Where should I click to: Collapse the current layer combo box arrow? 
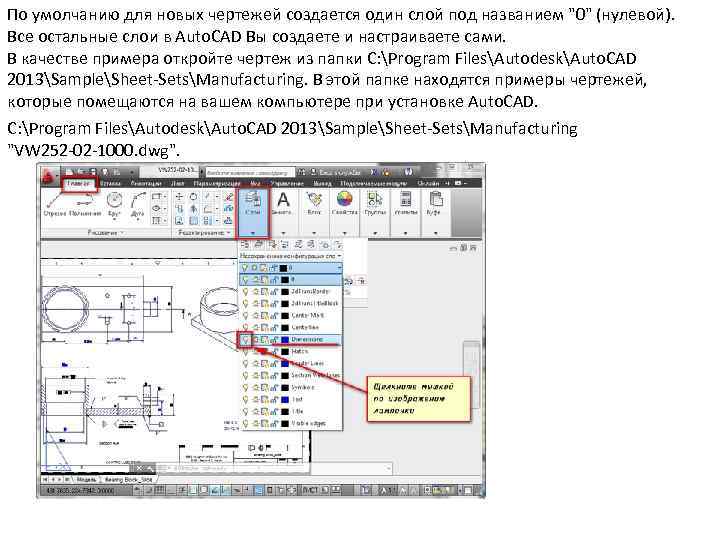click(339, 267)
